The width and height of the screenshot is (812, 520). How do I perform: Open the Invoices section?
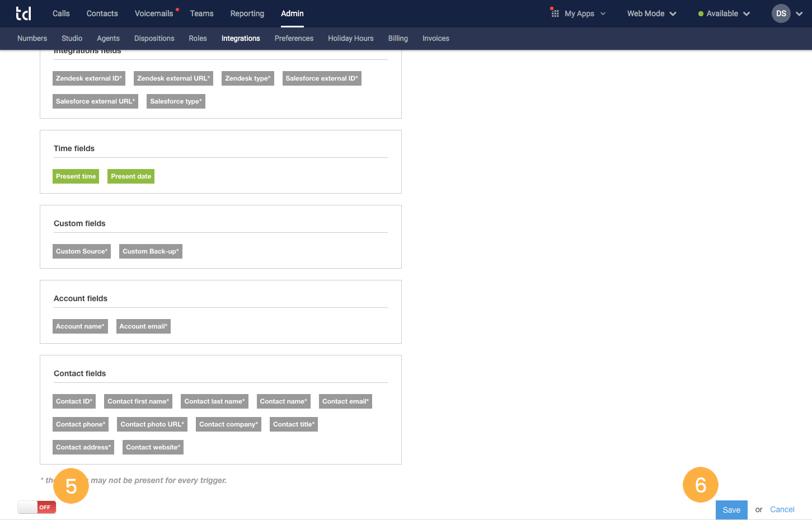tap(435, 38)
